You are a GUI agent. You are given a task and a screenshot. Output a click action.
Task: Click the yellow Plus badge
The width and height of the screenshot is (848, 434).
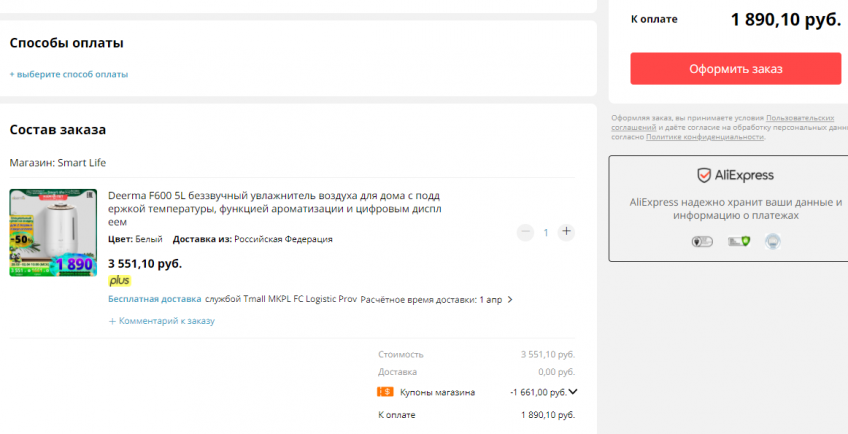click(x=119, y=281)
